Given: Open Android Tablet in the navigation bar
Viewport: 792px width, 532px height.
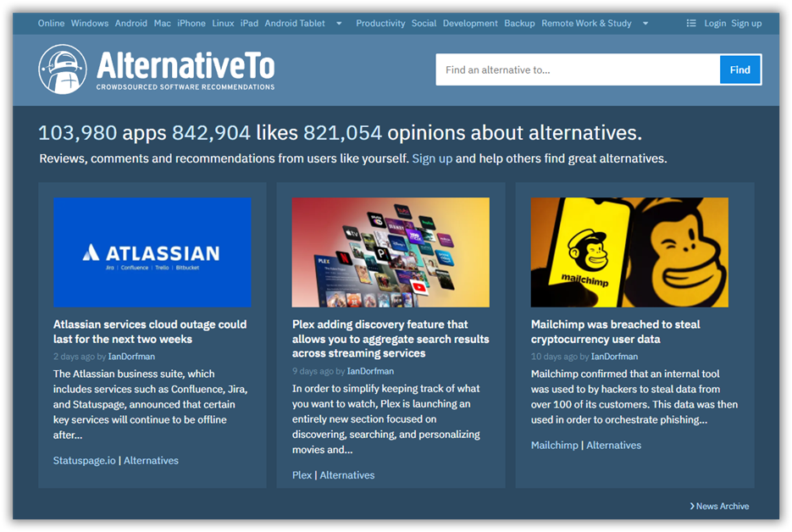Looking at the screenshot, I should click(295, 23).
